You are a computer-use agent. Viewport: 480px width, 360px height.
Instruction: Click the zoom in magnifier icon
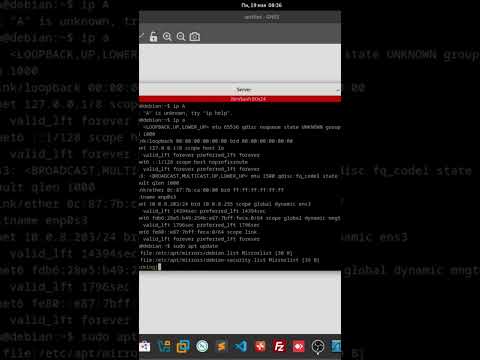pos(167,37)
